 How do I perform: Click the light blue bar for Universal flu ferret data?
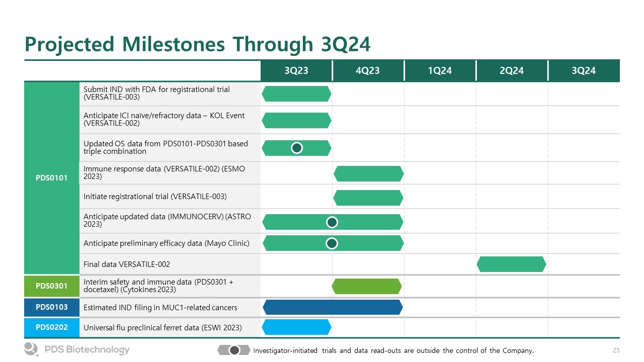[x=297, y=327]
